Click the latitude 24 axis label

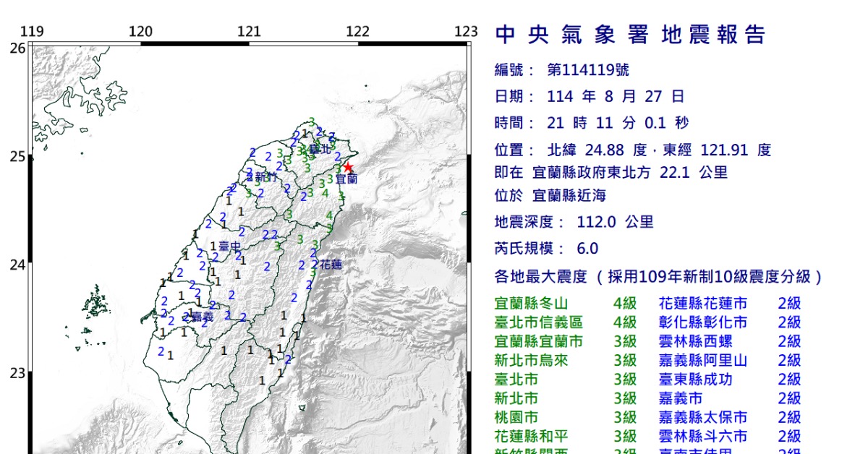pyautogui.click(x=17, y=265)
